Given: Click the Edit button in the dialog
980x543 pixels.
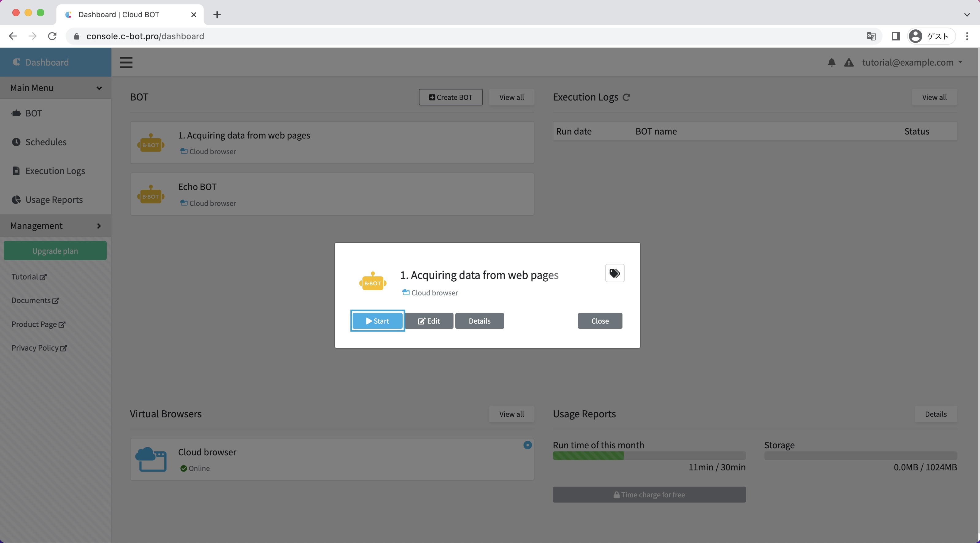Looking at the screenshot, I should point(429,321).
